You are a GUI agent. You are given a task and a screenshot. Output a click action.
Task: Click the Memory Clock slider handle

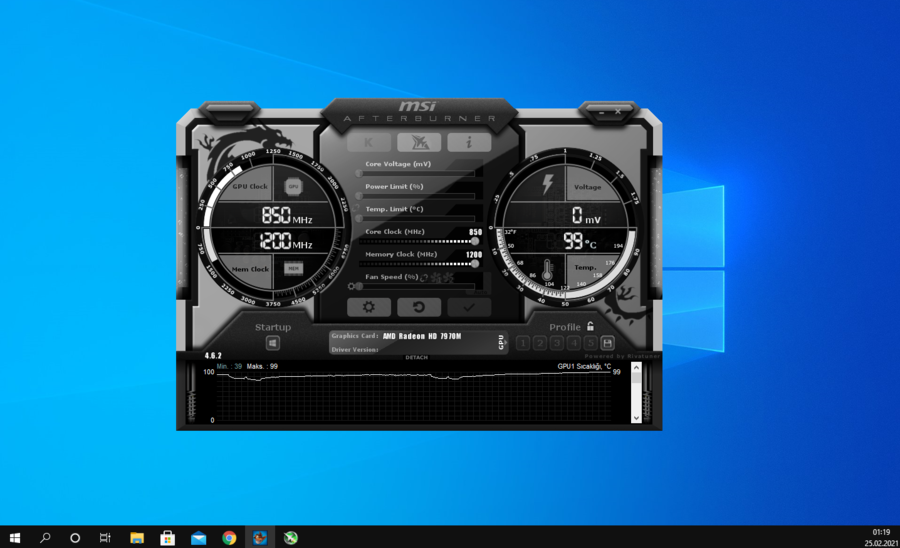click(x=475, y=264)
